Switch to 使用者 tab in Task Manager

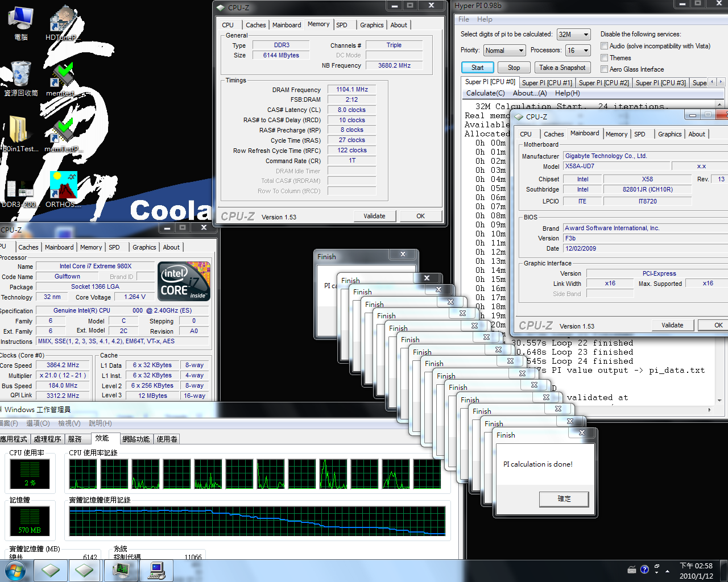(167, 439)
